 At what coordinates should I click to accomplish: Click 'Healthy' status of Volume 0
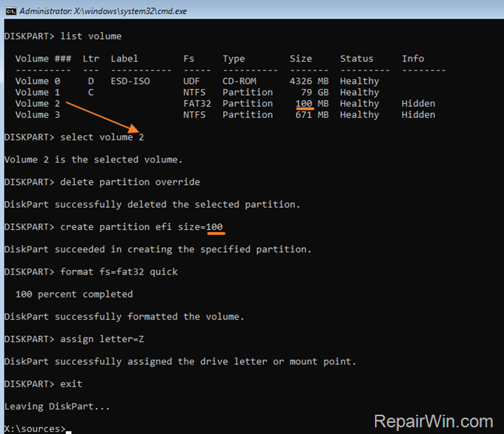(x=359, y=81)
